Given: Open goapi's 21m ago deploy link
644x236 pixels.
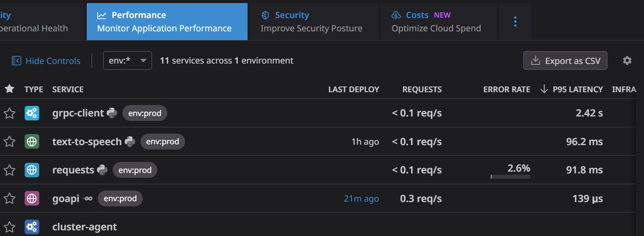Looking at the screenshot, I should pyautogui.click(x=361, y=199).
